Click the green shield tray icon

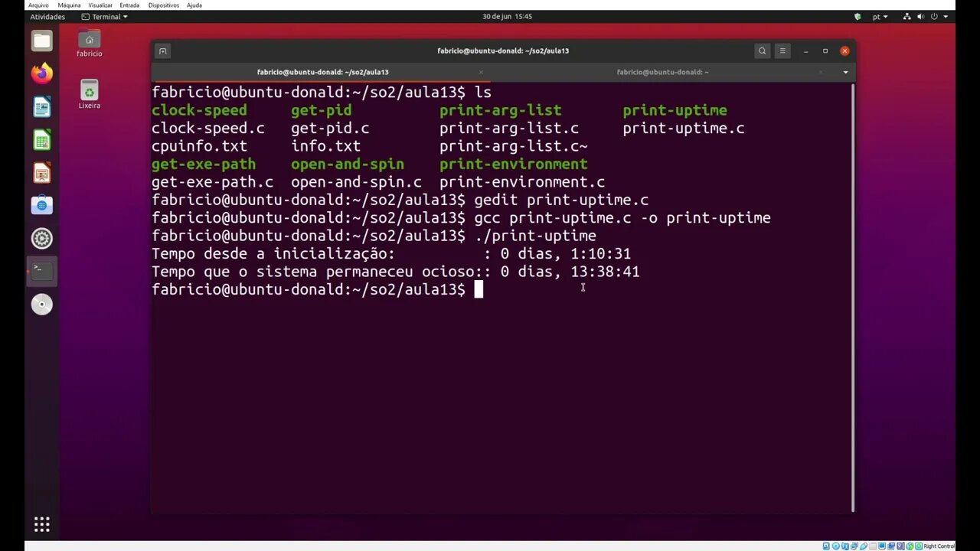point(857,17)
